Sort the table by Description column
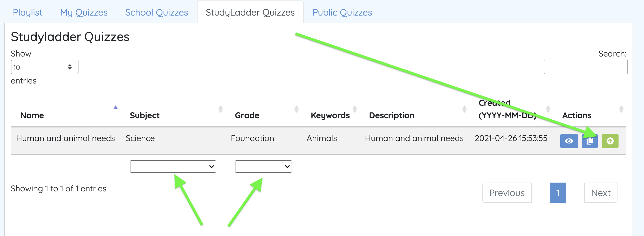Screen dimensions: 644x236 click(x=391, y=115)
